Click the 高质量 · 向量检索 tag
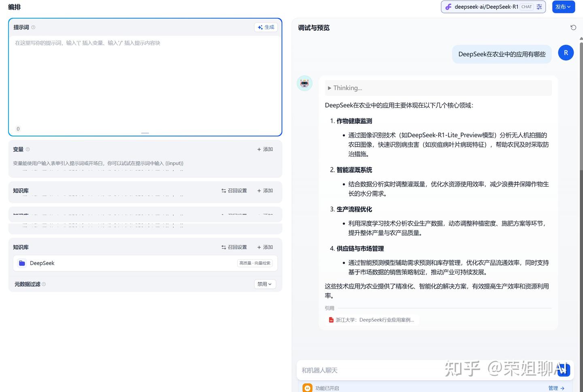This screenshot has width=583, height=392. 255,263
